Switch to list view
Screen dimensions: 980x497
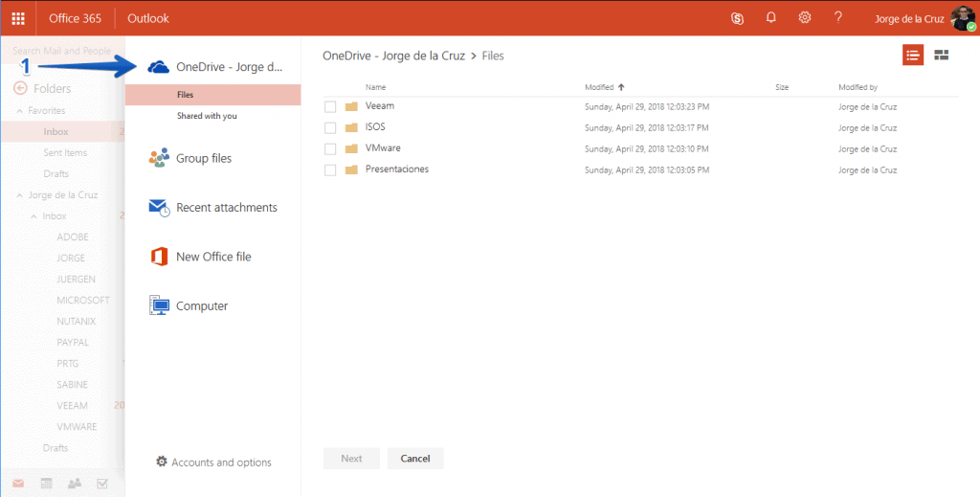click(912, 55)
